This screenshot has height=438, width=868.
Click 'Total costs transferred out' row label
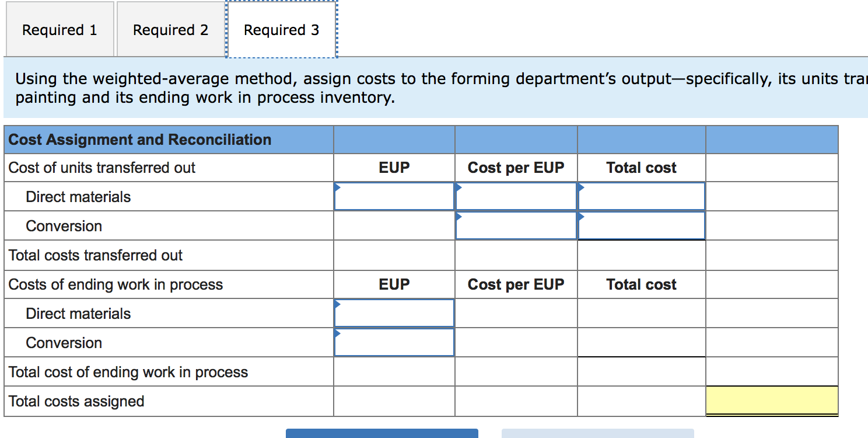[x=96, y=255]
